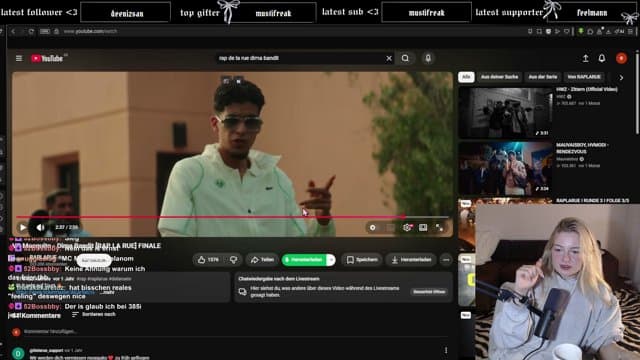Select the 'Aus der Serie' chip
Image resolution: width=640 pixels, height=360 pixels.
542,77
